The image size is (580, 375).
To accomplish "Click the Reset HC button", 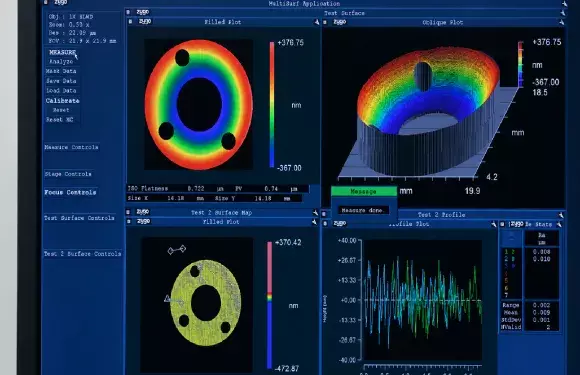I will tap(60, 120).
